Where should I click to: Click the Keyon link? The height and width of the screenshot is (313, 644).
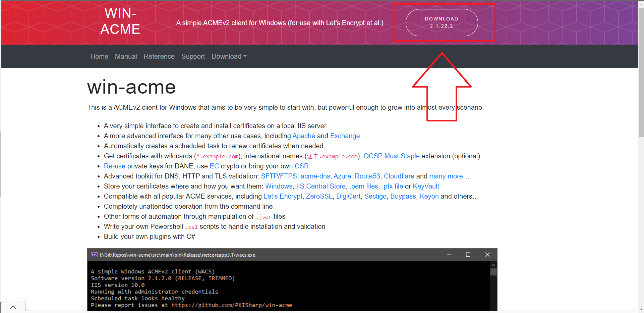(429, 196)
